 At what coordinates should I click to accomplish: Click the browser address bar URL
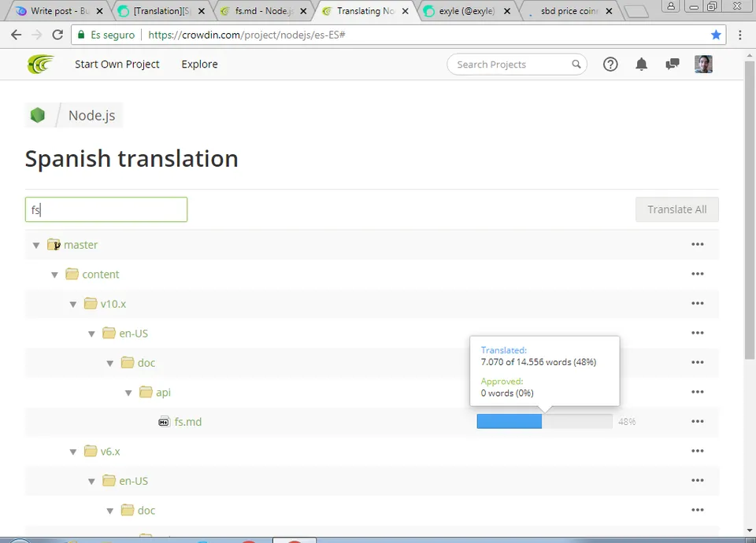pyautogui.click(x=246, y=35)
